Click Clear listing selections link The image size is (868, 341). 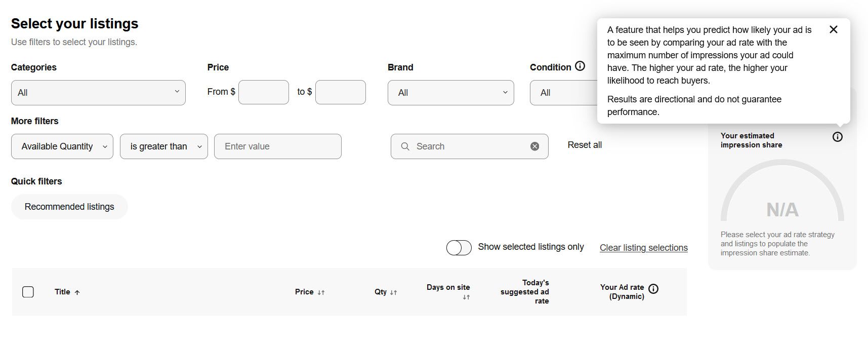coord(643,248)
